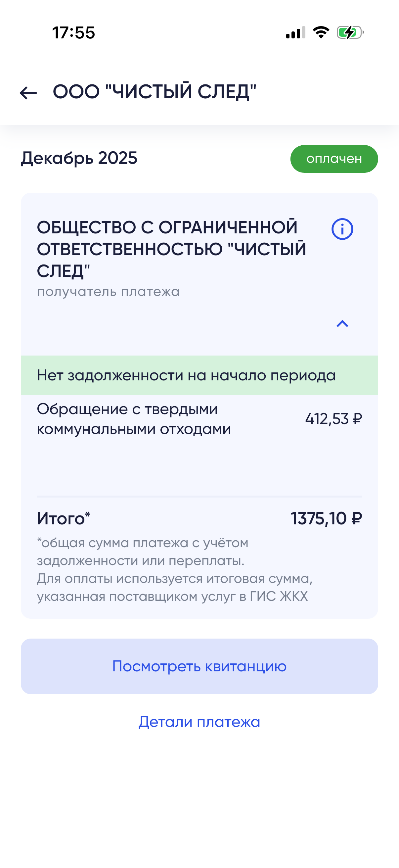The height and width of the screenshot is (868, 399).
Task: Tap the ООО "ЧИСТЫЙ СЛЕД" header title
Action: [155, 92]
